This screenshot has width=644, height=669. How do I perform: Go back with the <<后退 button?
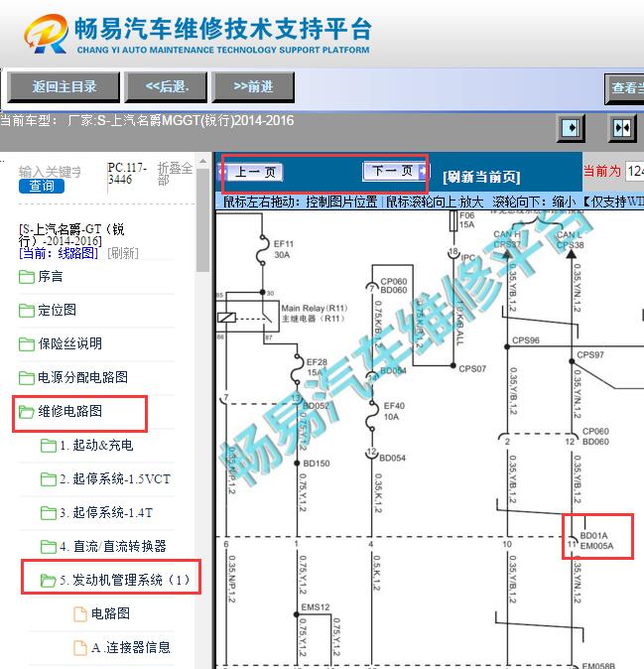[x=167, y=87]
